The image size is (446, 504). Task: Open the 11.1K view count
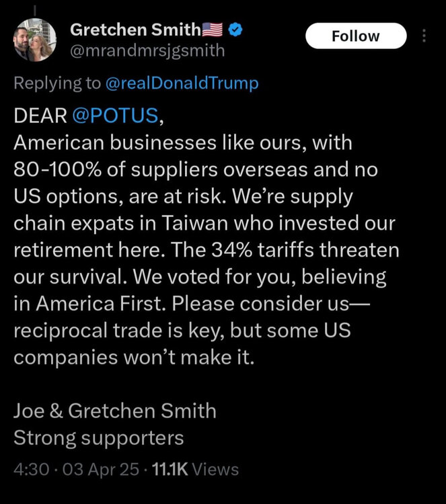170,469
